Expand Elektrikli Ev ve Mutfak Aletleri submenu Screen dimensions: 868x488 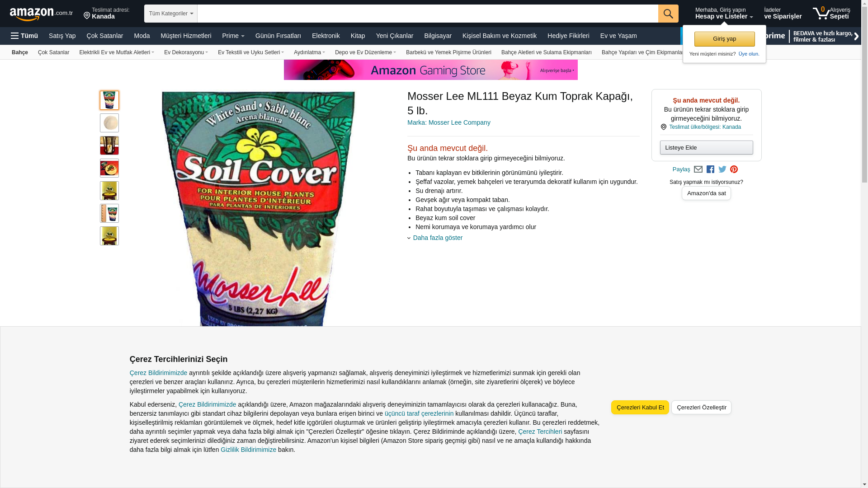[x=117, y=52]
